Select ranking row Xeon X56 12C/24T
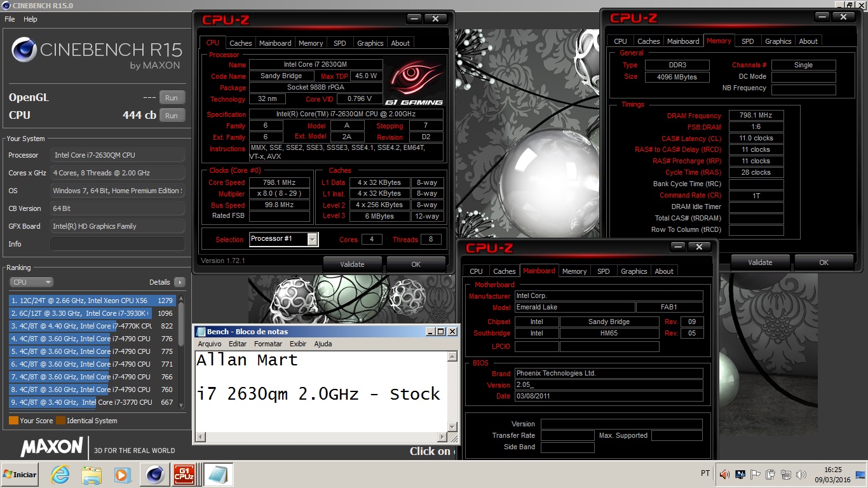Viewport: 868px width, 488px height. point(93,301)
